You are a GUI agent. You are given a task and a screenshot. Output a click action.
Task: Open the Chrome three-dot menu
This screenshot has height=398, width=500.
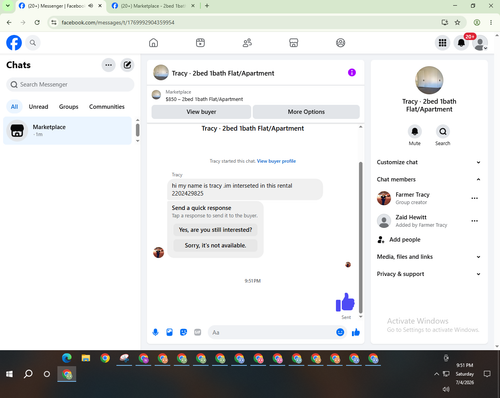click(x=491, y=22)
